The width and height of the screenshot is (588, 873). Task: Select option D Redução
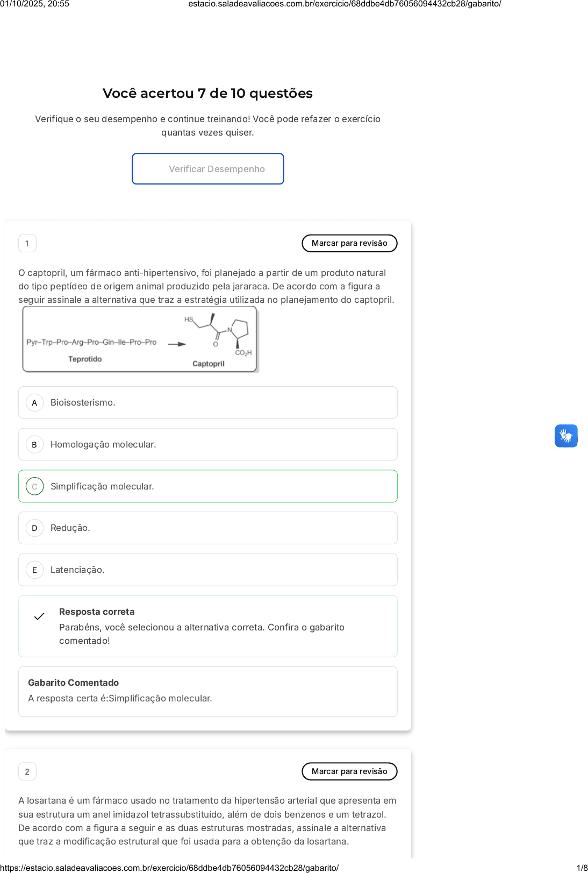tap(207, 528)
